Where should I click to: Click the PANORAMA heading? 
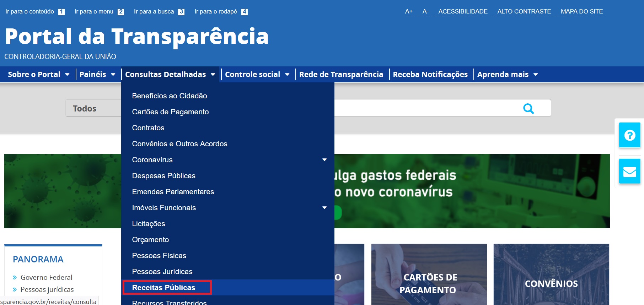(38, 259)
